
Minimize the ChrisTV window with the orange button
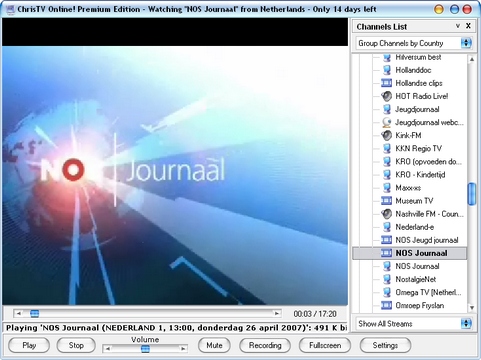click(x=439, y=9)
